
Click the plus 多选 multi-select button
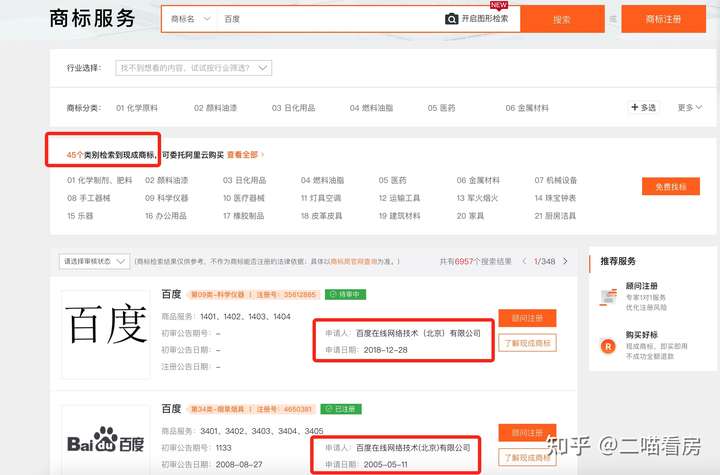point(643,107)
